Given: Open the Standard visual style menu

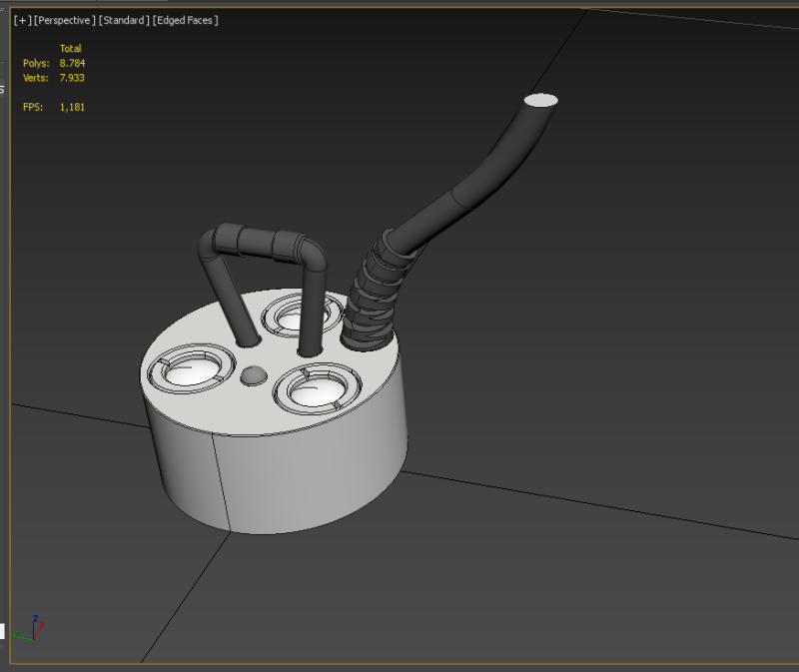Looking at the screenshot, I should (124, 20).
